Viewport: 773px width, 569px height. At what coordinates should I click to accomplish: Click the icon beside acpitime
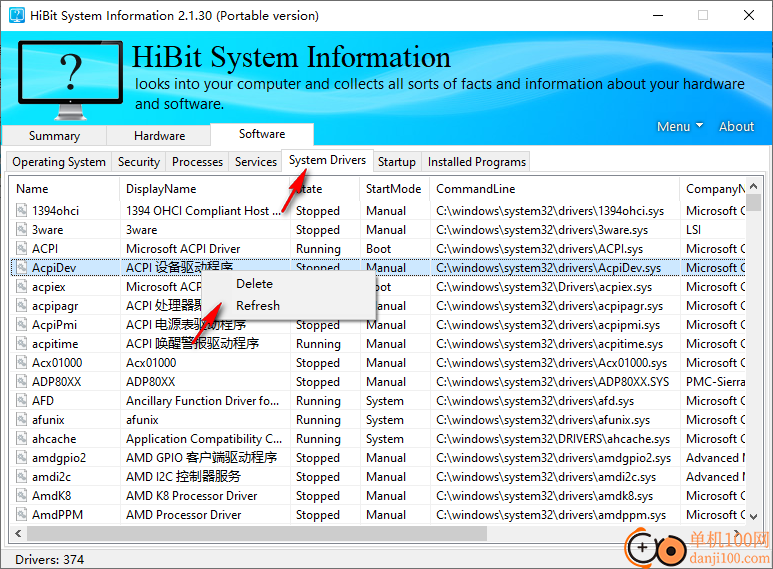21,344
